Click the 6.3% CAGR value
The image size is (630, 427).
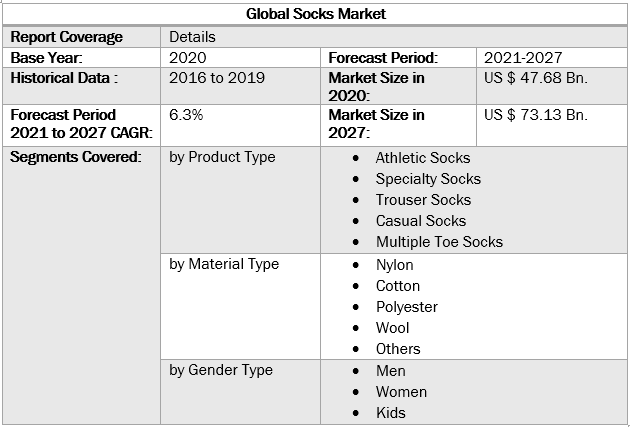pos(187,115)
